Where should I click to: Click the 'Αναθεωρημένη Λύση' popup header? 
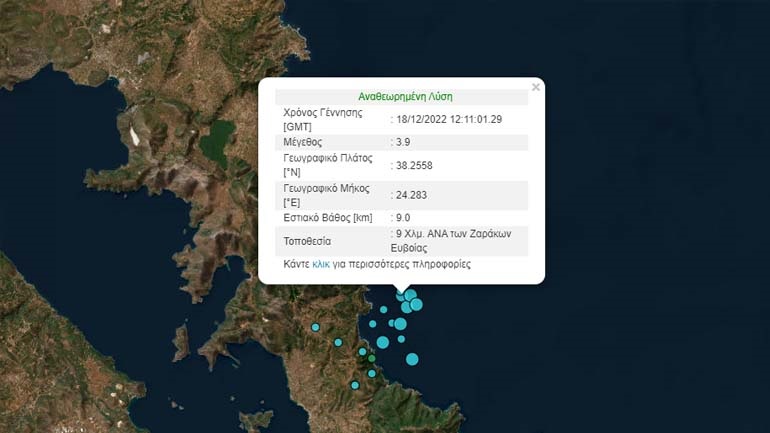click(x=405, y=97)
